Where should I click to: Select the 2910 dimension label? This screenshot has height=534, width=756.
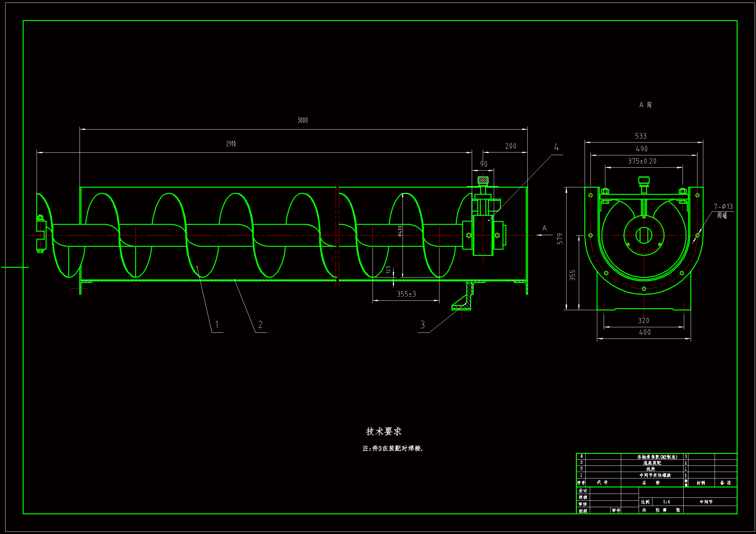click(231, 144)
